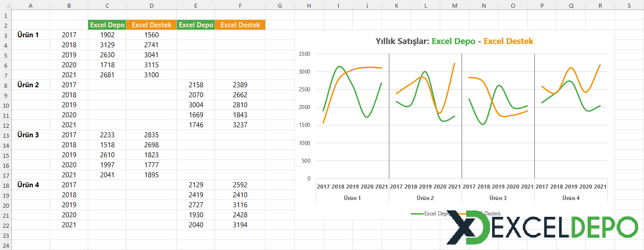Screen dimensions: 644x250
Task: Select the cell with value 2041
Action: pyautogui.click(x=107, y=175)
